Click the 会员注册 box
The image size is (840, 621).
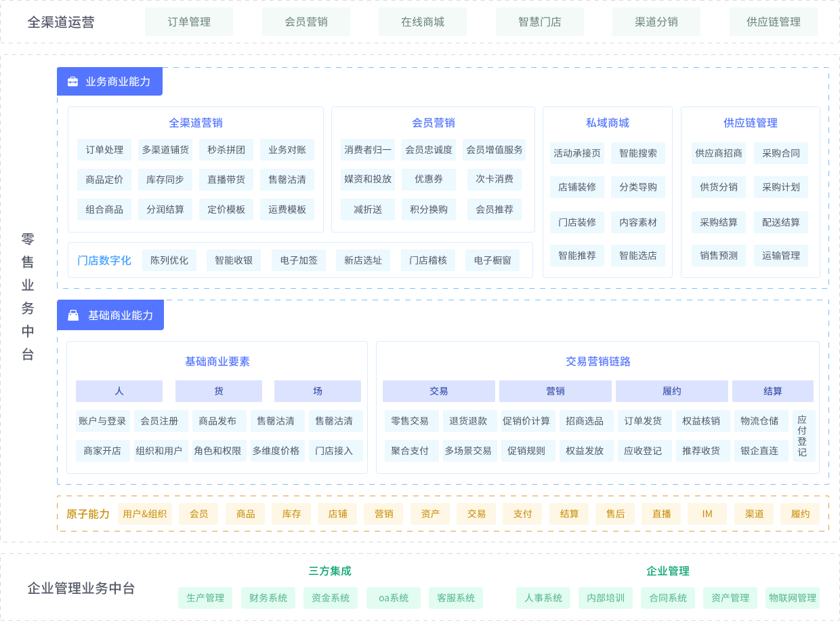click(x=161, y=421)
